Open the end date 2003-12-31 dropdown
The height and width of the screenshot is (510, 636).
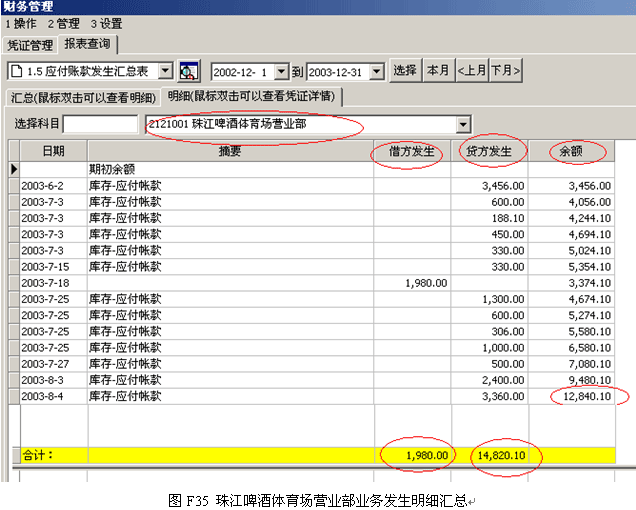point(378,71)
